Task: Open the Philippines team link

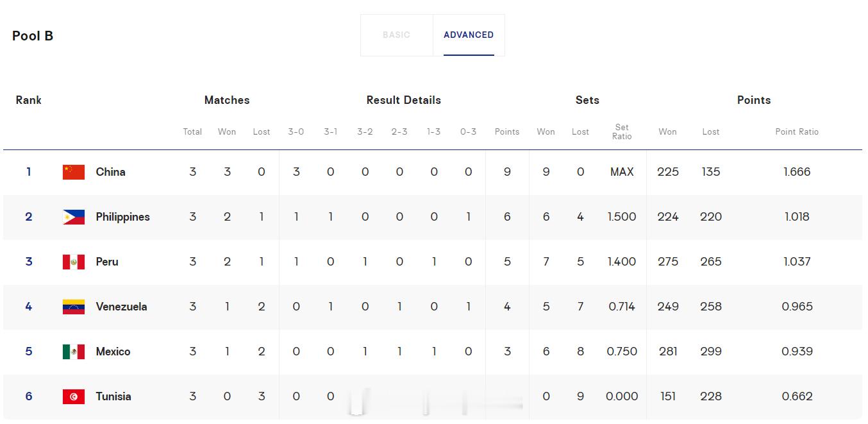Action: (x=122, y=217)
